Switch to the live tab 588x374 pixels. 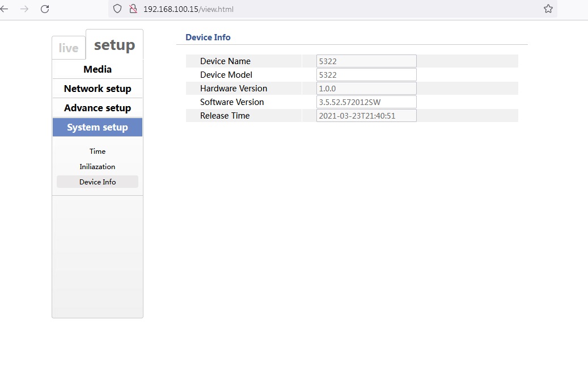coord(69,48)
